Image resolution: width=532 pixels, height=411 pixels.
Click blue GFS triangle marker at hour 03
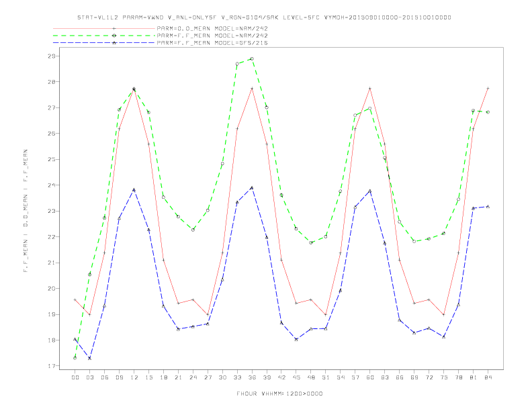point(89,358)
